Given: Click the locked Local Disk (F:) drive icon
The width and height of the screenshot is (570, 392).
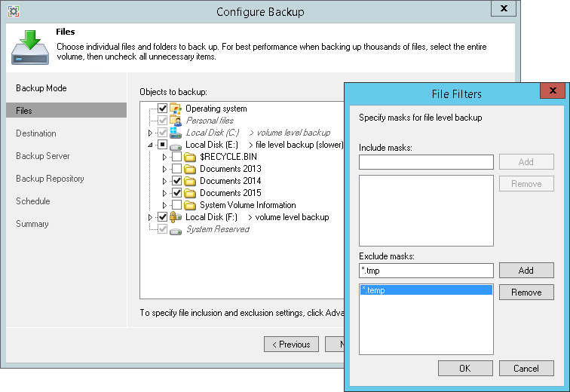Looking at the screenshot, I should 176,217.
